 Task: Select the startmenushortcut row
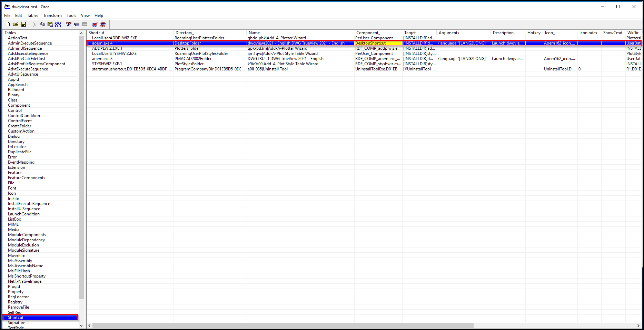click(x=131, y=69)
